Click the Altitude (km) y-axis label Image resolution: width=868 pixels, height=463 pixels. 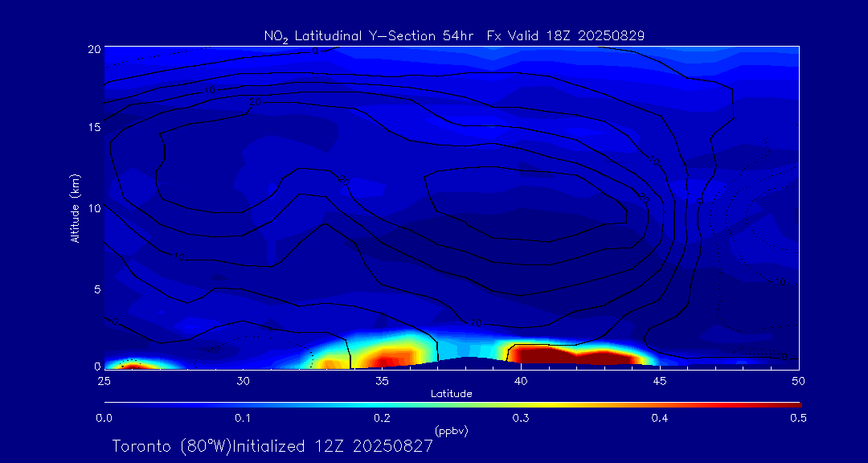[75, 208]
